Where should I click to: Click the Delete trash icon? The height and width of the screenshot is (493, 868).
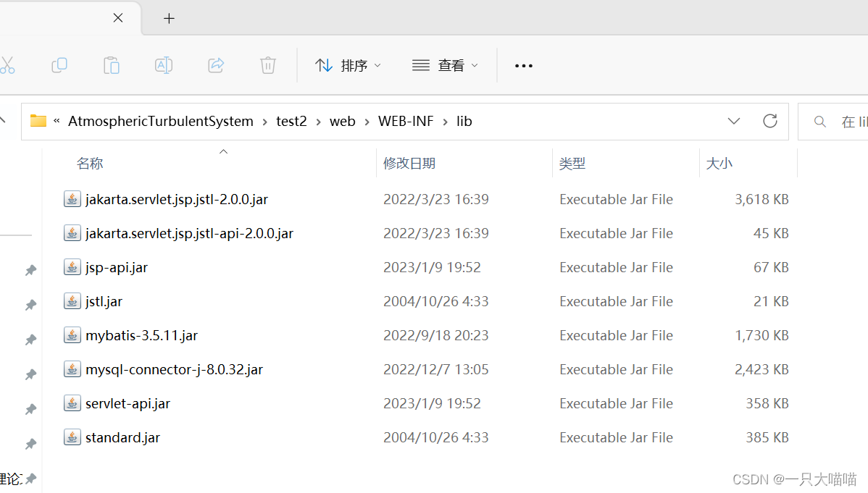[268, 65]
